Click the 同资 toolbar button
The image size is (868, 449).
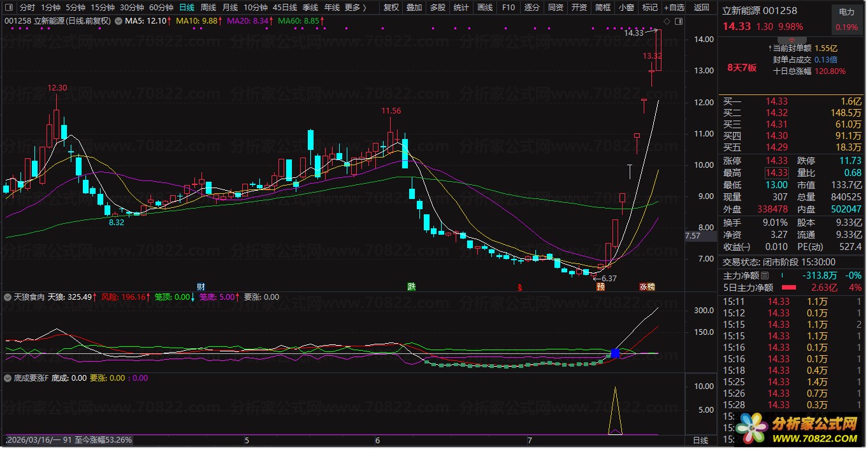[x=556, y=8]
